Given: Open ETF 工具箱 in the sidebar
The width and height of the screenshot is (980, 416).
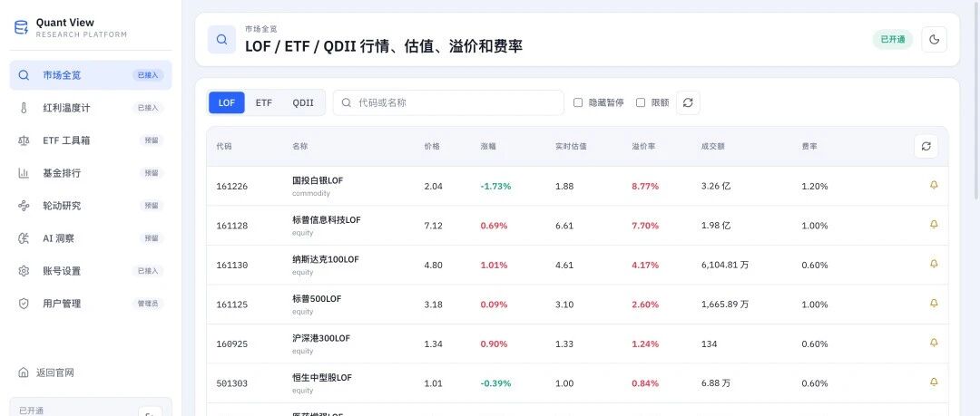Looking at the screenshot, I should (x=91, y=140).
